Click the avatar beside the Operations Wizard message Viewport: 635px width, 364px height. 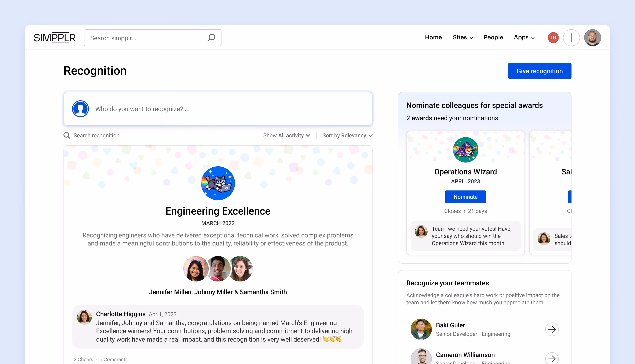(x=421, y=232)
